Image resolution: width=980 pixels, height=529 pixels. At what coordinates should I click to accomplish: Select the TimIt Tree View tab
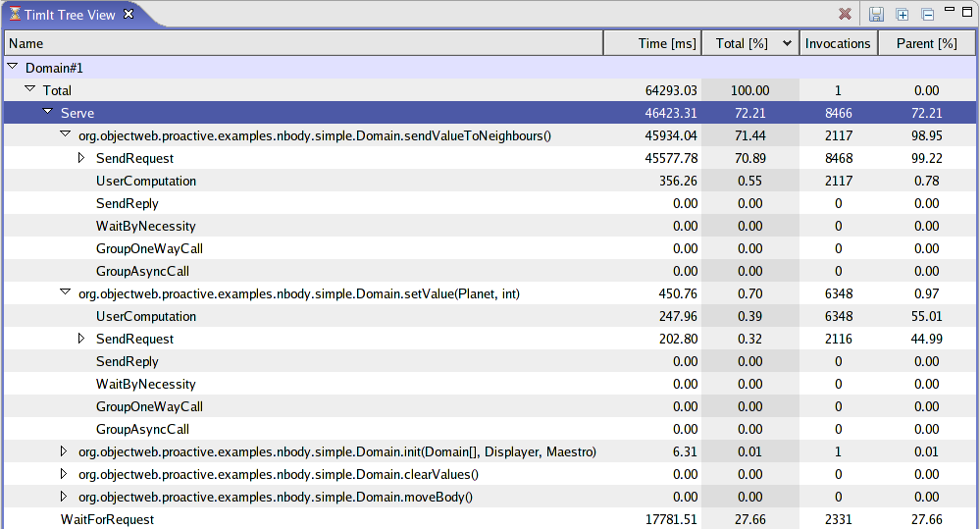point(70,15)
